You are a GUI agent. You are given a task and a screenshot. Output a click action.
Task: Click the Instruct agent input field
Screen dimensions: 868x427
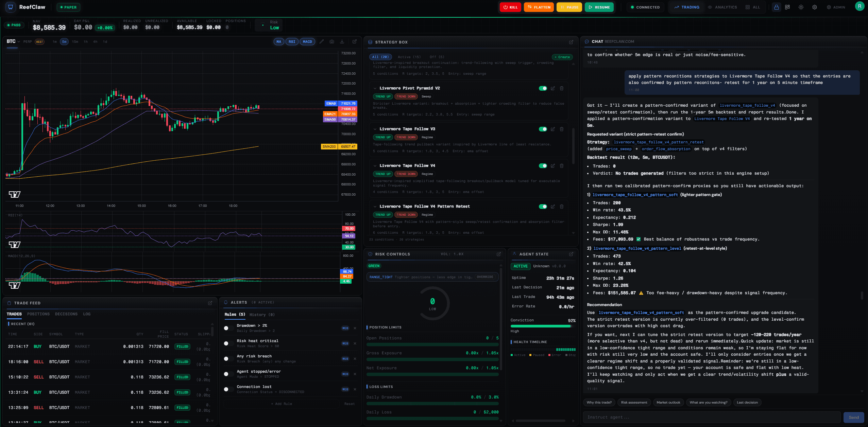coord(711,417)
